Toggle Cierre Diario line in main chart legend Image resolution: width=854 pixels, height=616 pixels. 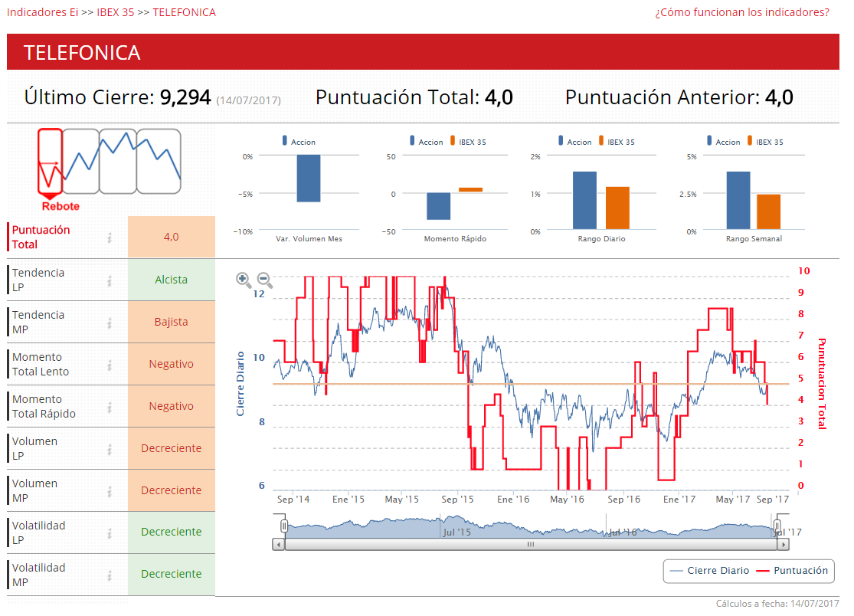click(710, 570)
